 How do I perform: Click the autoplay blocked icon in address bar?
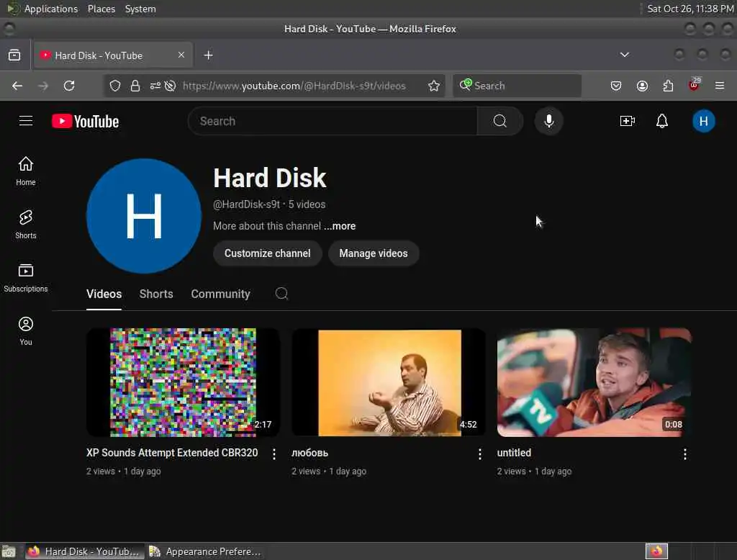171,86
